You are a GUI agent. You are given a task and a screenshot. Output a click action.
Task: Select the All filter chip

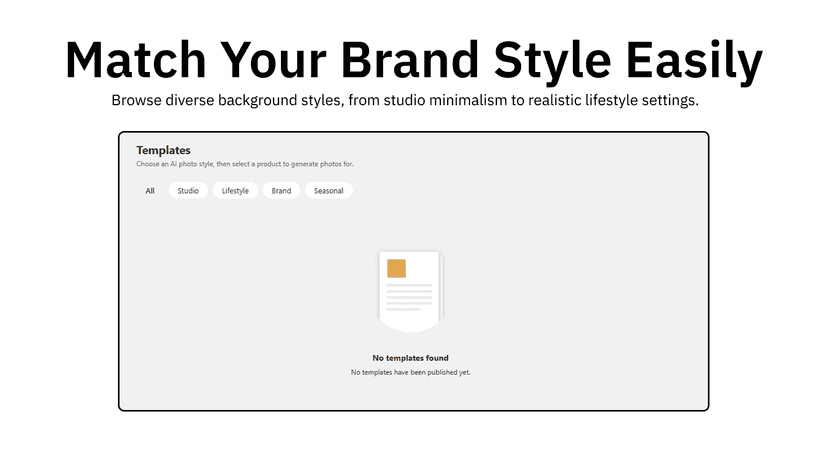(x=150, y=191)
